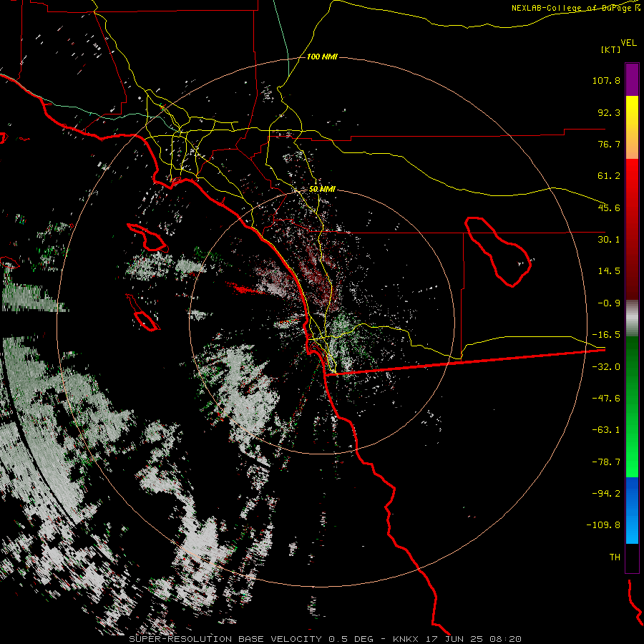
Task: Click the purple segment of the velocity color bar
Action: click(x=632, y=79)
